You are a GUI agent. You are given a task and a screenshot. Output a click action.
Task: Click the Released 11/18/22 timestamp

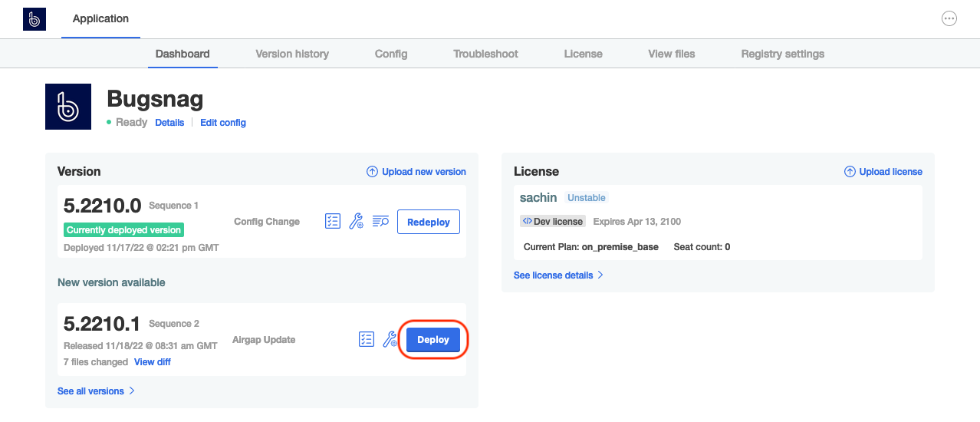pos(140,346)
